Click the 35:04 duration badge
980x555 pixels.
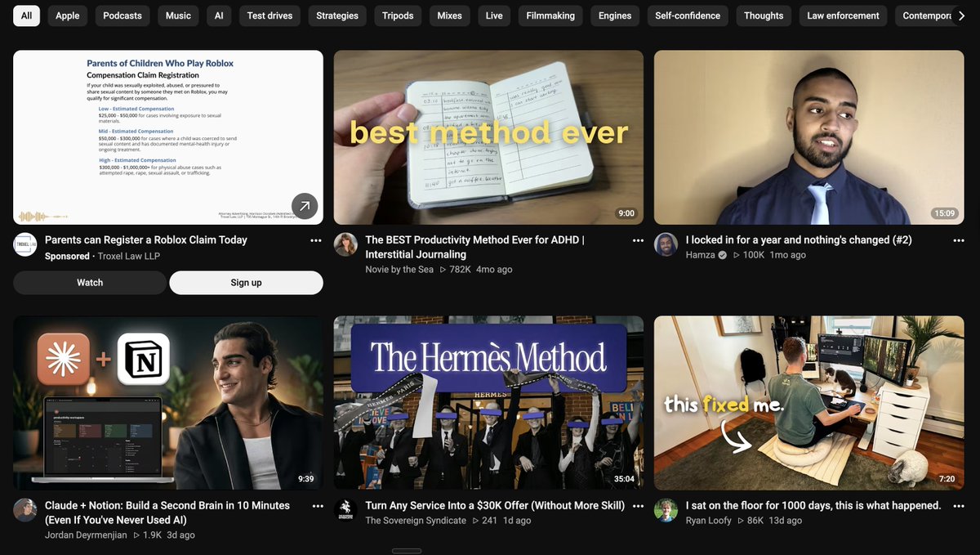[x=624, y=479]
